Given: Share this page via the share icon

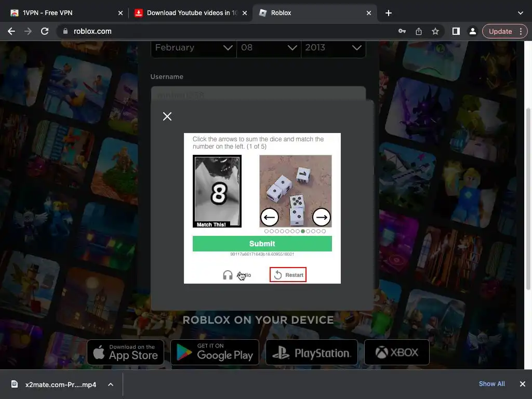Looking at the screenshot, I should point(419,31).
